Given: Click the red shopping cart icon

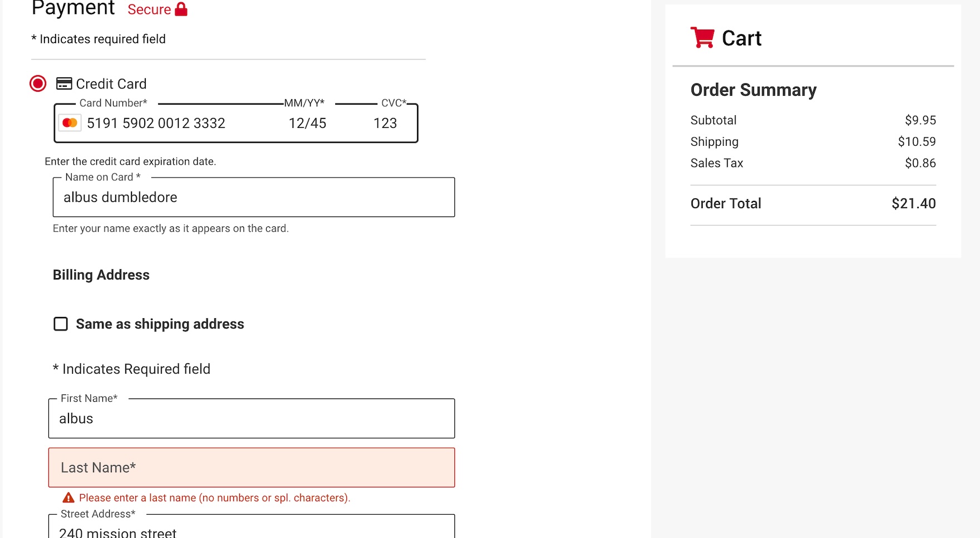Looking at the screenshot, I should tap(702, 37).
